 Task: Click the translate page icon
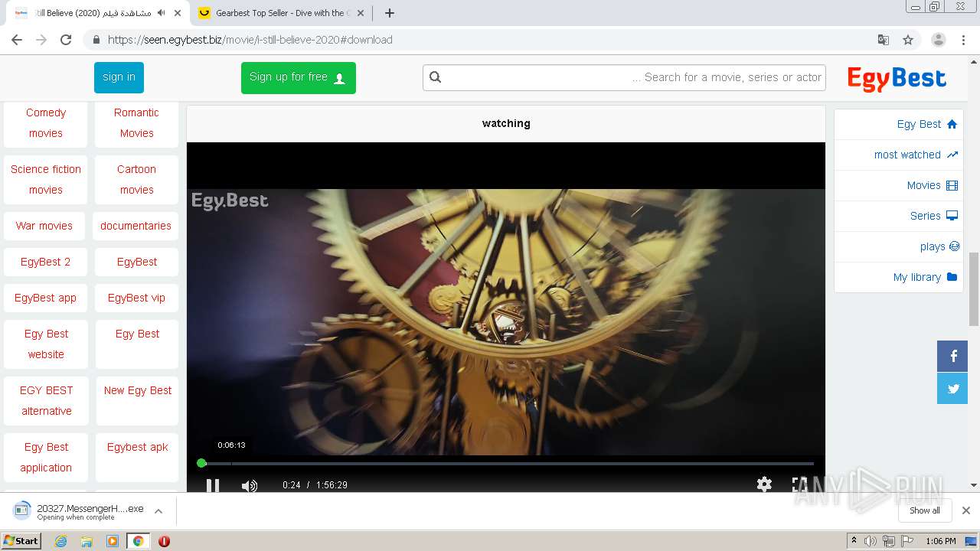pos(884,40)
